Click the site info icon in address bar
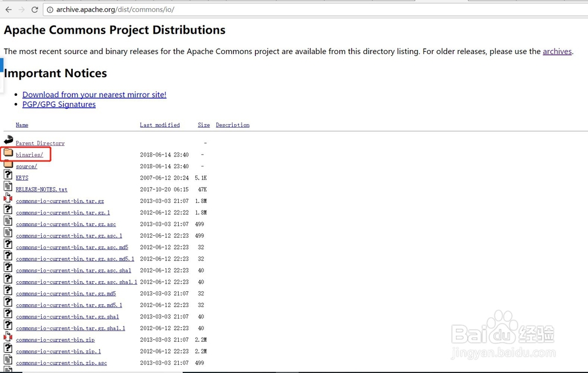The image size is (588, 373). (x=49, y=10)
